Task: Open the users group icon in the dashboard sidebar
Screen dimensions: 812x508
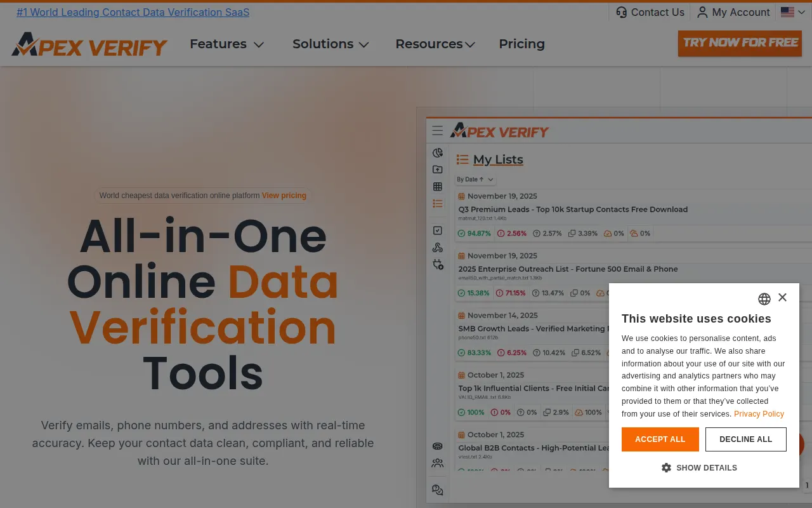Action: click(x=438, y=464)
